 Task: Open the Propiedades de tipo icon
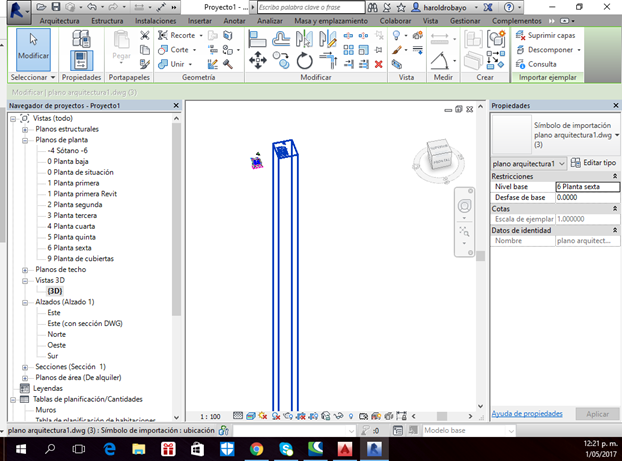click(x=81, y=38)
